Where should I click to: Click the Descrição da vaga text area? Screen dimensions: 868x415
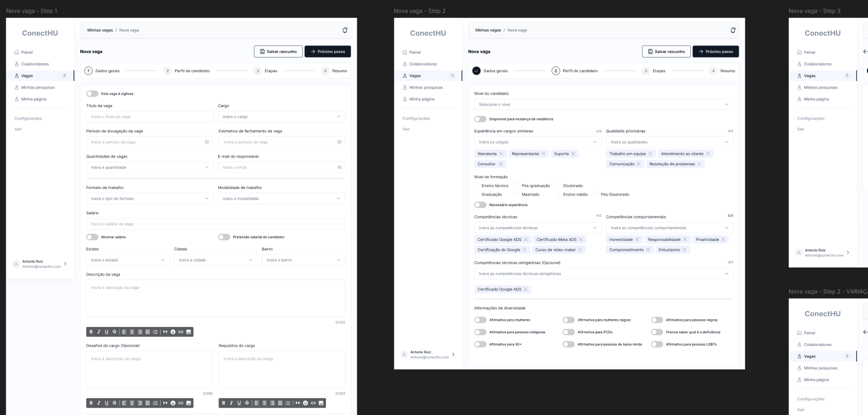(216, 298)
